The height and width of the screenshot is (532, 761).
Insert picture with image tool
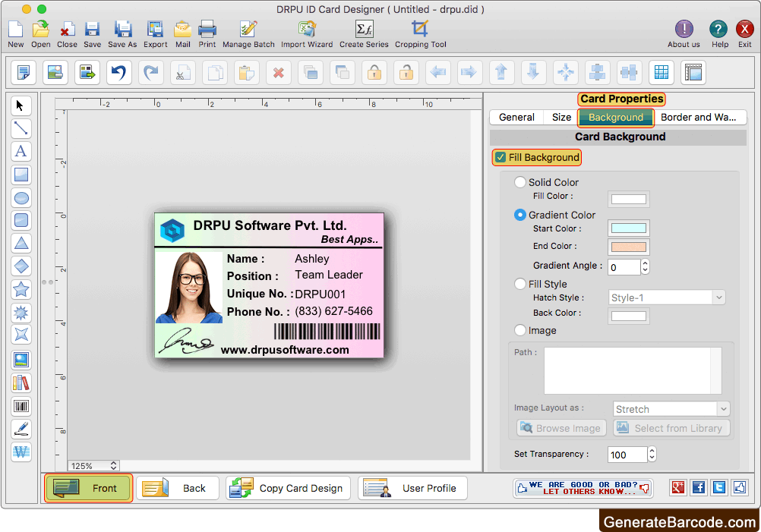pos(21,360)
